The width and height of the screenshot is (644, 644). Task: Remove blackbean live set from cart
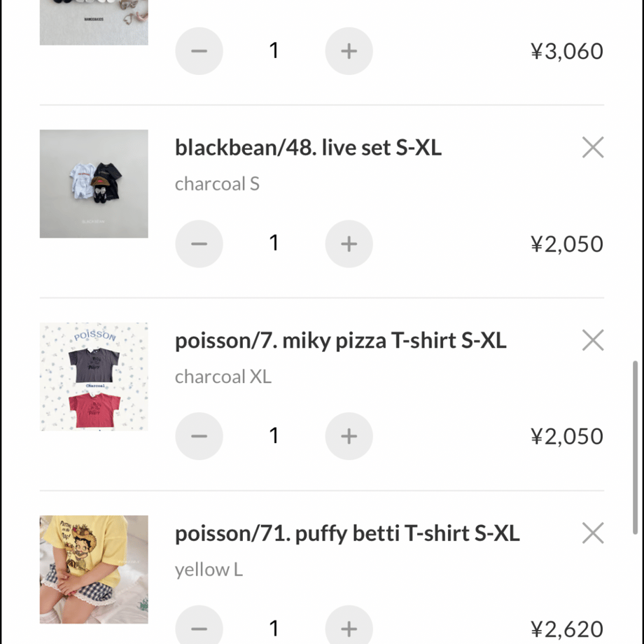point(593,147)
